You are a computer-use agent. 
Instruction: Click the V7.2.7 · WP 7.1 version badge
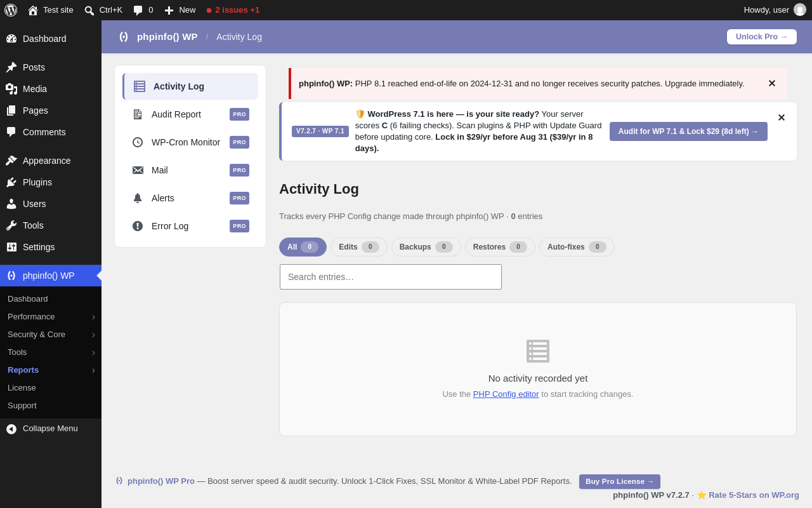tap(320, 131)
